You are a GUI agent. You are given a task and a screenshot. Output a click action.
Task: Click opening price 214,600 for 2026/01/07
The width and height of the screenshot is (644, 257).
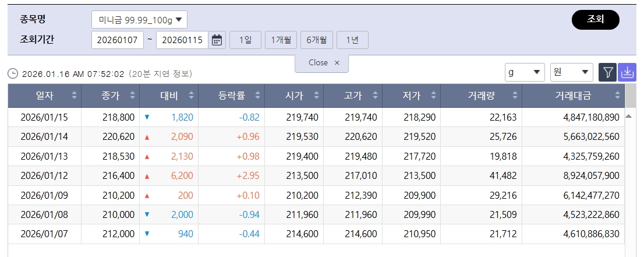click(x=302, y=234)
